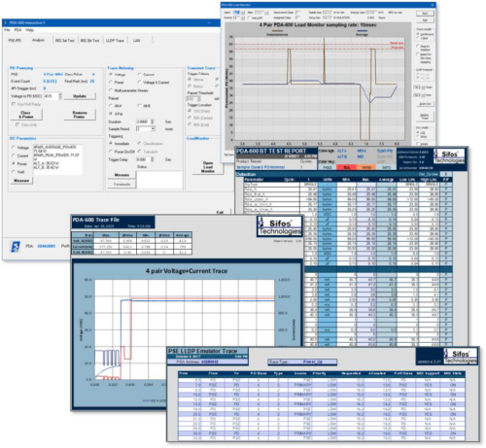Viewport: 486px width, 448px height.
Task: Click the Start button in Load Monitor window
Action: [x=425, y=14]
